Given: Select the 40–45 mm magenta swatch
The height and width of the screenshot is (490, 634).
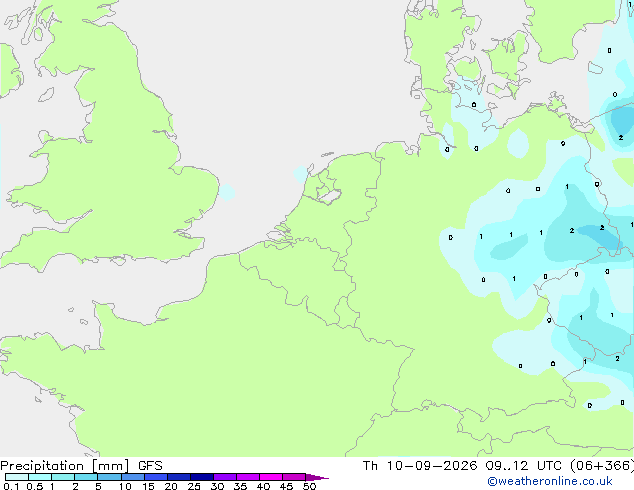Looking at the screenshot, I should [x=271, y=477].
